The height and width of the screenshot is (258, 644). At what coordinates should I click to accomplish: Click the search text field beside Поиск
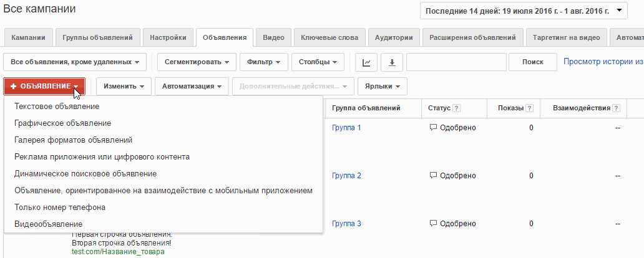click(x=456, y=62)
